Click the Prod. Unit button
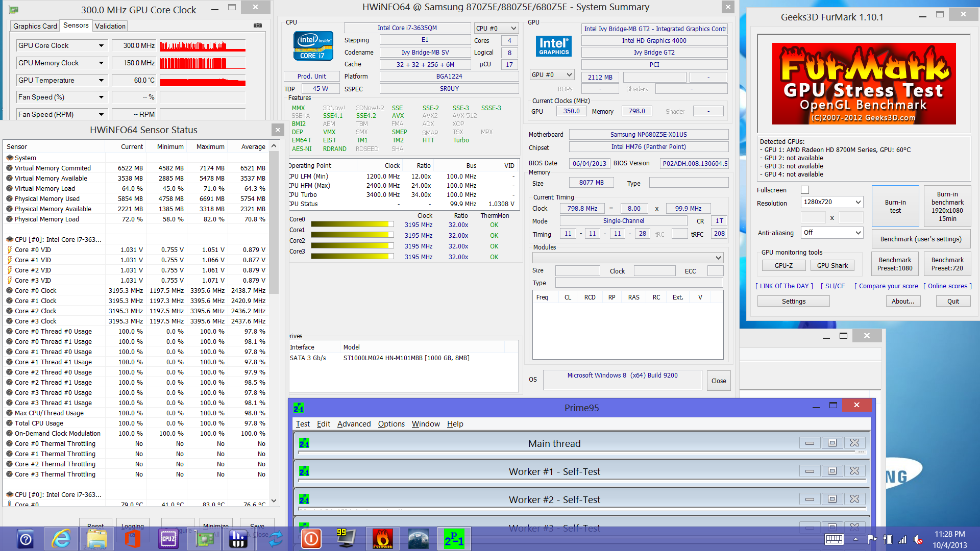980x551 pixels. pyautogui.click(x=312, y=76)
